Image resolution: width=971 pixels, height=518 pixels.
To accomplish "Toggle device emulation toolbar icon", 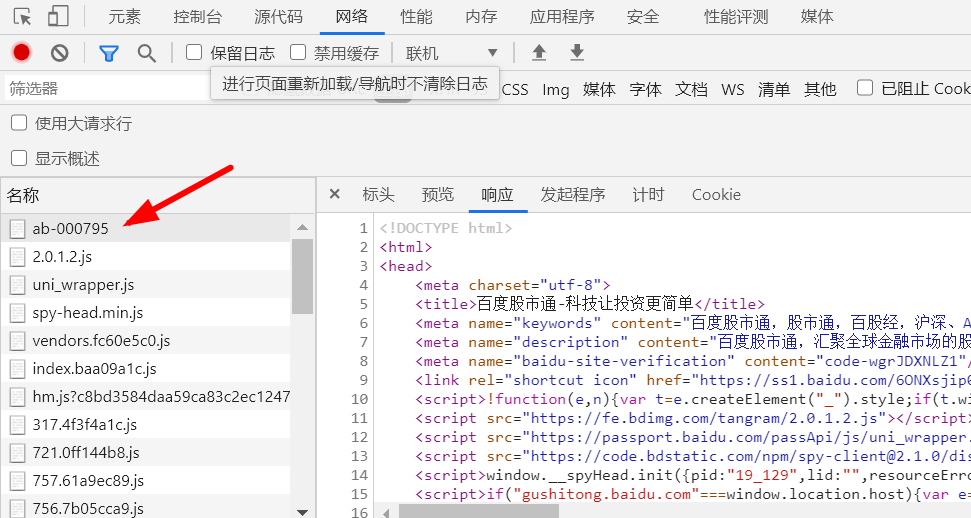I will click(58, 17).
